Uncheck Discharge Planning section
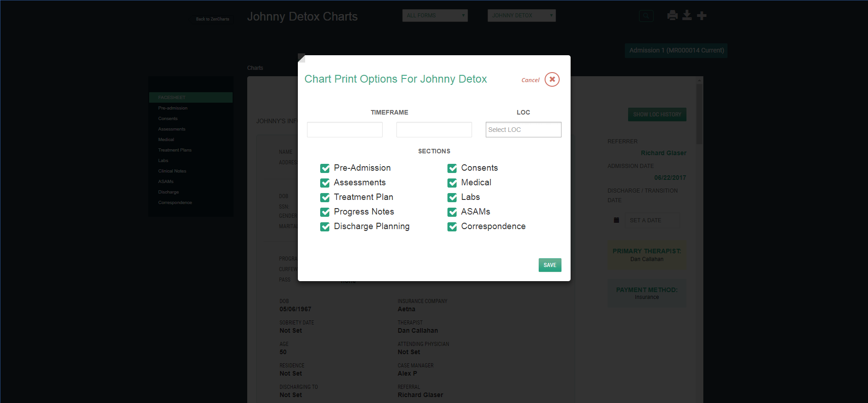Viewport: 868px width, 403px height. pos(325,227)
